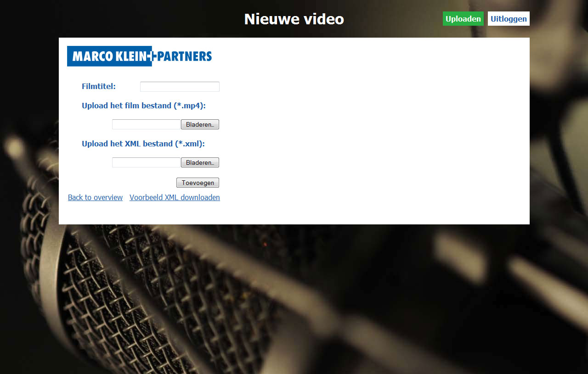This screenshot has width=588, height=374.
Task: Click the 'Upload het XML bestand (*.xml):' label
Action: (x=143, y=144)
